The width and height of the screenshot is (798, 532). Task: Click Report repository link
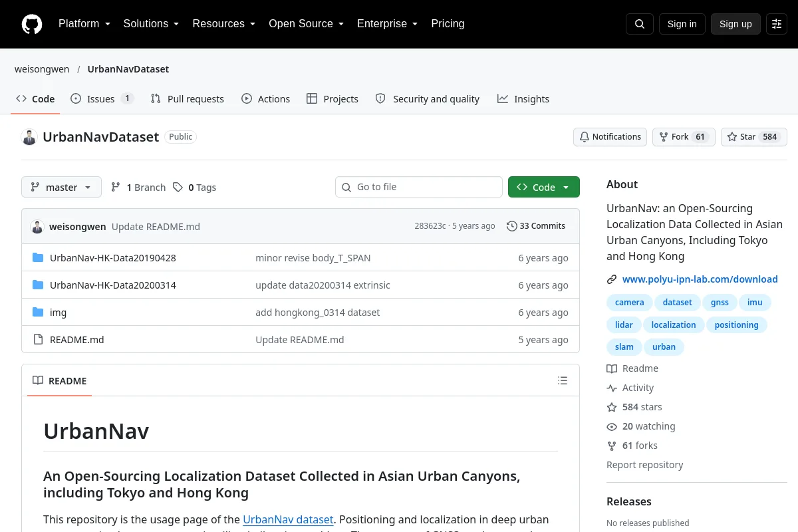point(645,465)
